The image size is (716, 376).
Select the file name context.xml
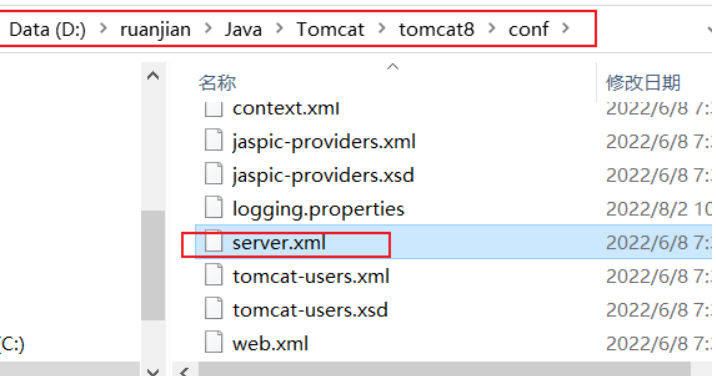(286, 109)
